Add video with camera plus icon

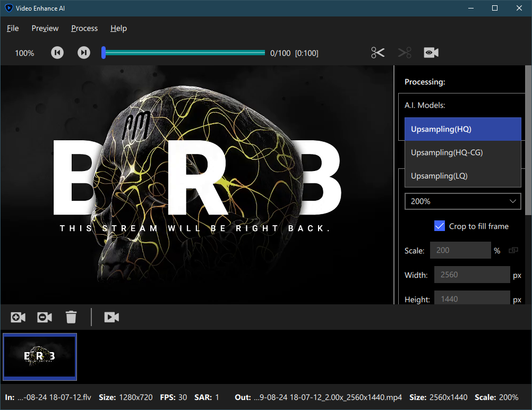point(18,317)
